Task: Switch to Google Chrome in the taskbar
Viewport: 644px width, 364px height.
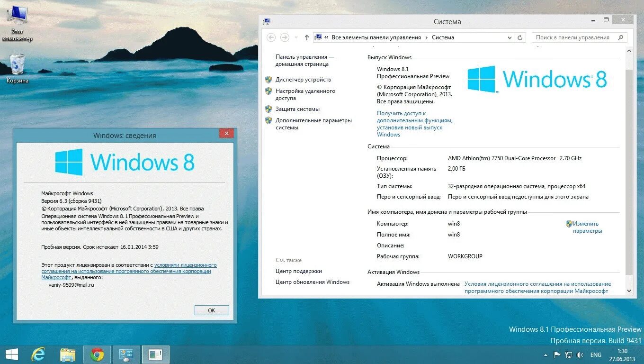Action: (x=97, y=355)
